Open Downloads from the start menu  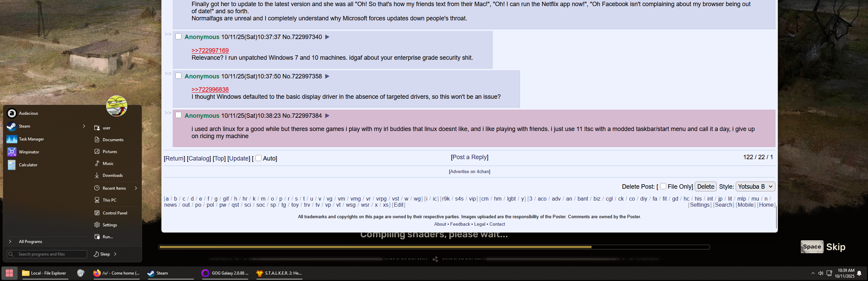116,175
